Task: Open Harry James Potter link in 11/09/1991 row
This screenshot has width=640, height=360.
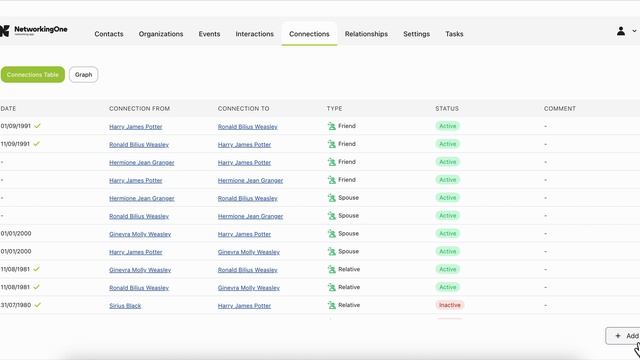Action: pyautogui.click(x=244, y=144)
